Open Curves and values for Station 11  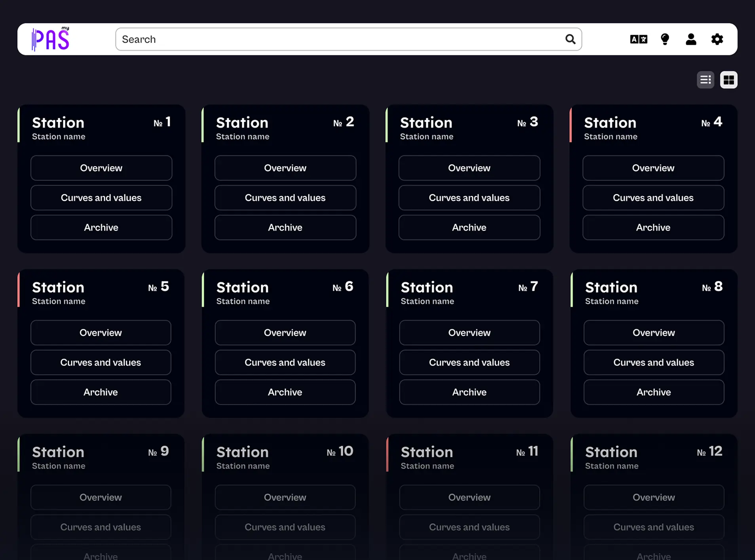click(470, 527)
